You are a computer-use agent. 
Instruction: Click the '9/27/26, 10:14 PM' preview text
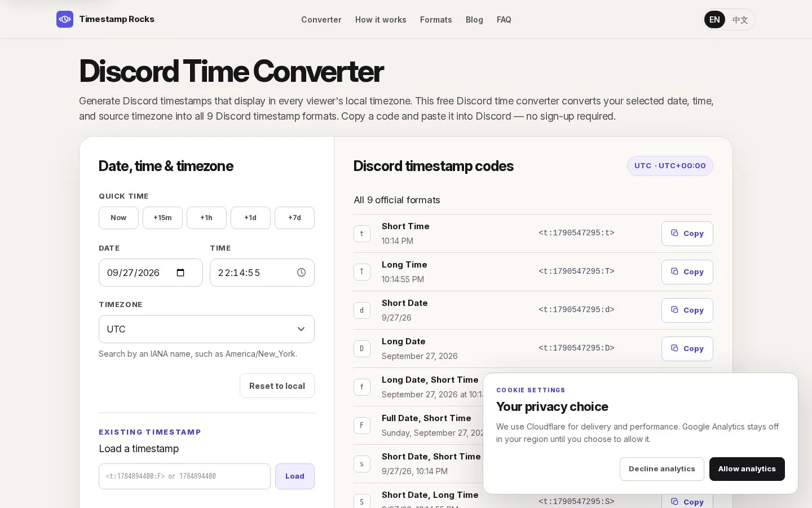click(414, 471)
